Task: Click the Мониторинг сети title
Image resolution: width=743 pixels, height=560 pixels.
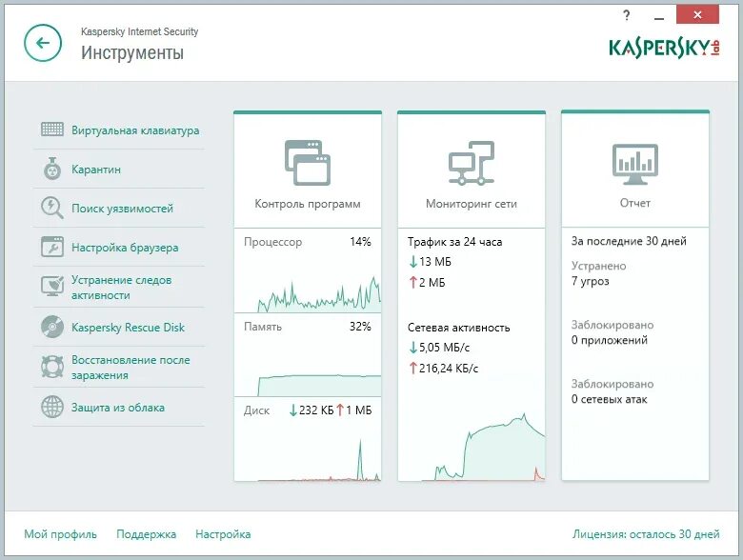Action: tap(472, 204)
